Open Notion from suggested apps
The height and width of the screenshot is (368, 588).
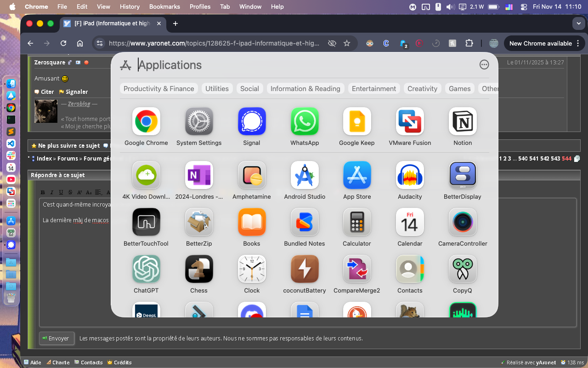[x=463, y=121]
